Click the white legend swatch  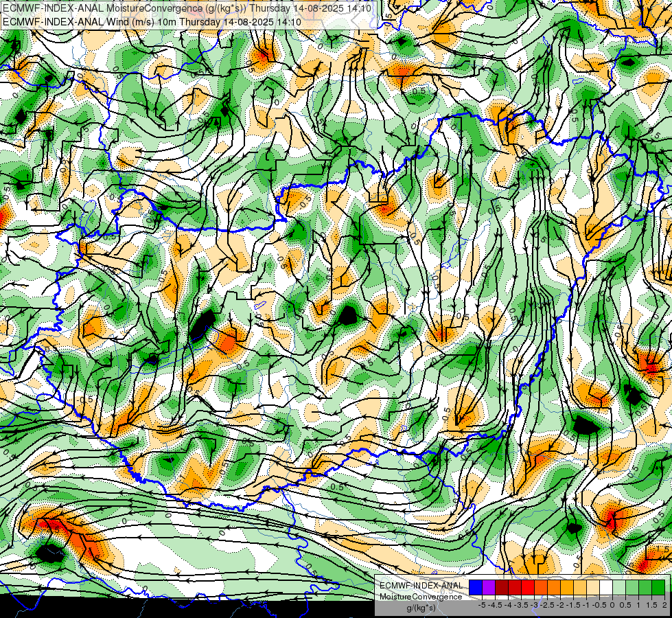[x=606, y=587]
